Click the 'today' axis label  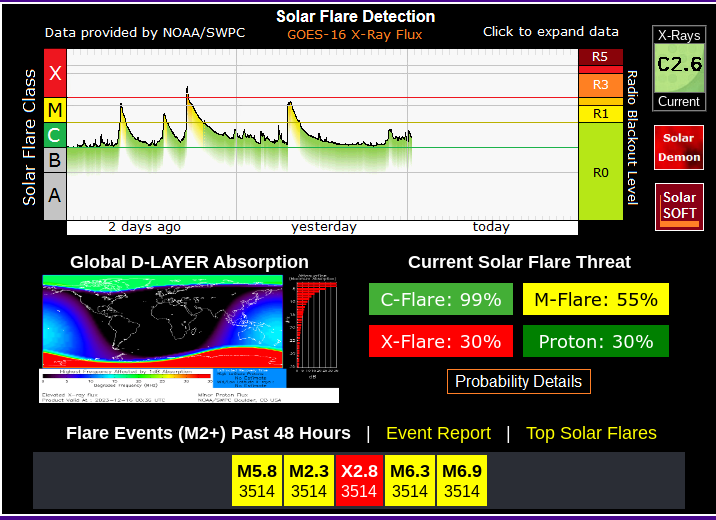pyautogui.click(x=491, y=227)
